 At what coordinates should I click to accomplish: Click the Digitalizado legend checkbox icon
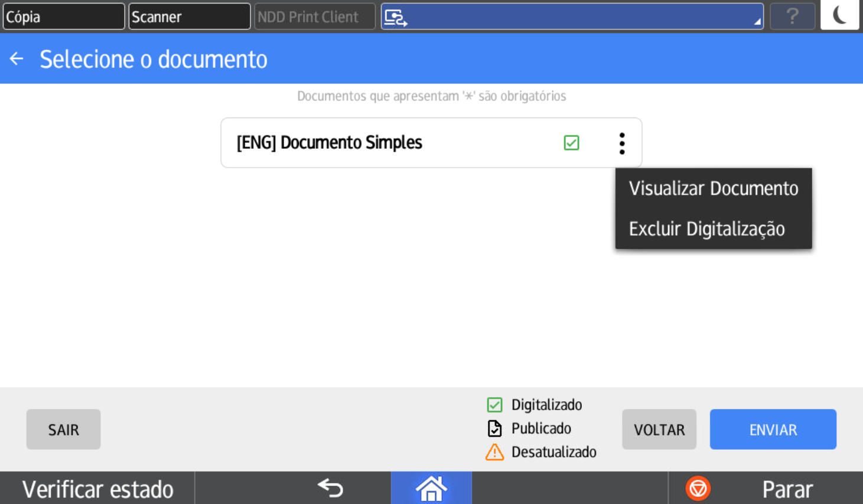[494, 405]
